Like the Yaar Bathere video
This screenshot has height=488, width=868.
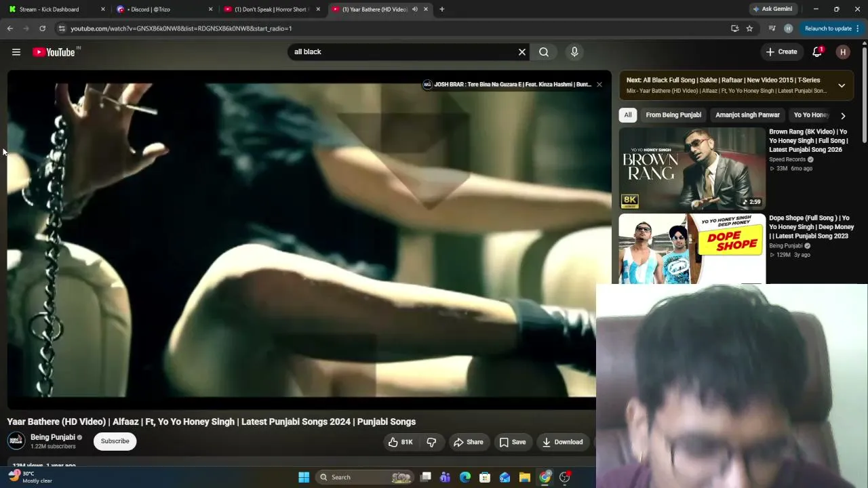point(400,442)
